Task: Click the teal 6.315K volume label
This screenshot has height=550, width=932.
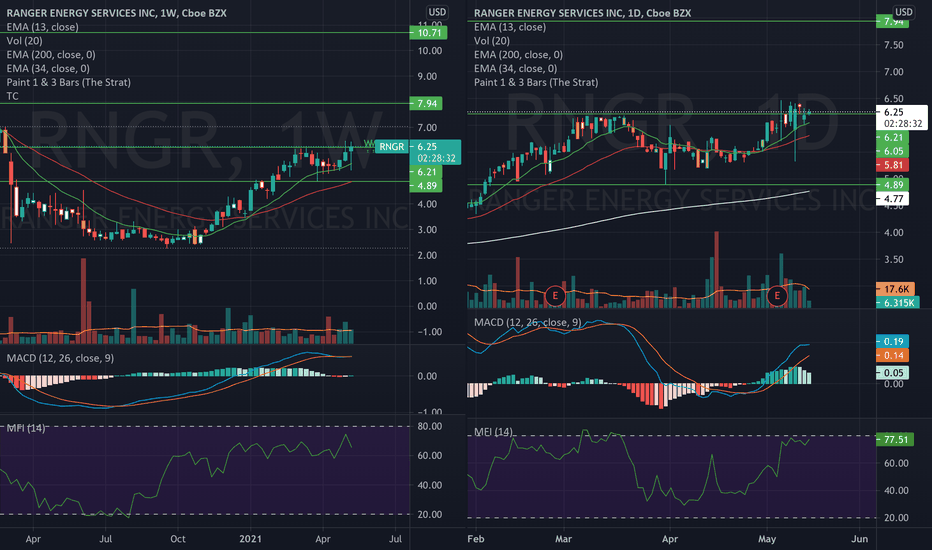Action: coord(898,303)
